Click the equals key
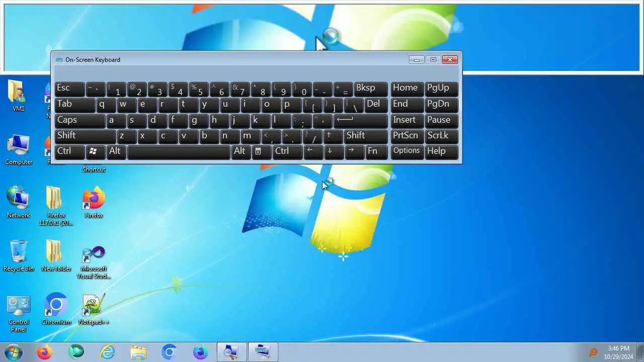644x362 pixels. pyautogui.click(x=343, y=89)
